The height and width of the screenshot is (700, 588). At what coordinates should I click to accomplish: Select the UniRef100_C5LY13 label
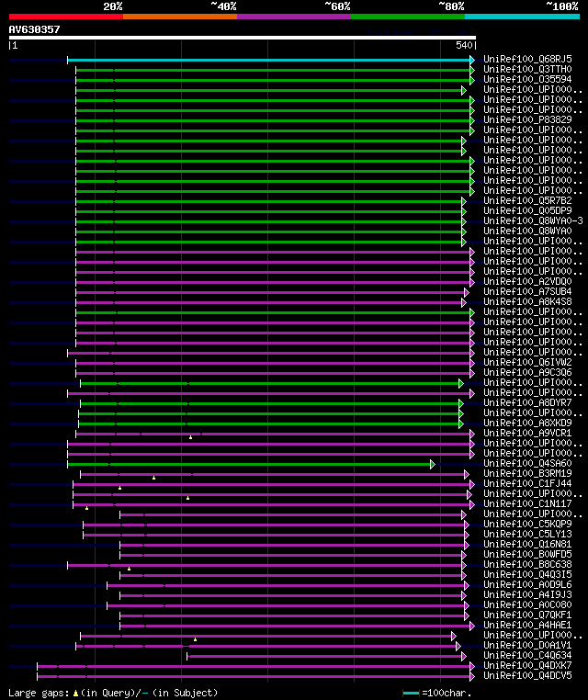(527, 534)
